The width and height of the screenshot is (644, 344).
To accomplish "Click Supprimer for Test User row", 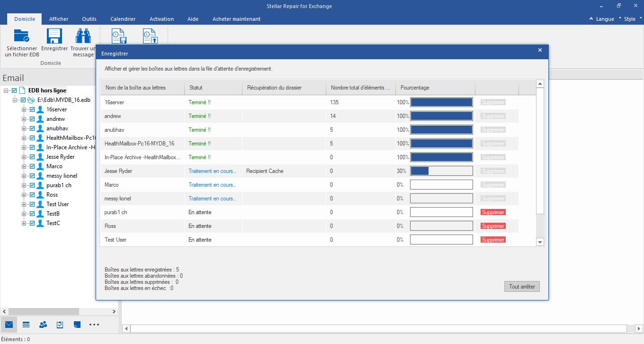I will pos(493,240).
